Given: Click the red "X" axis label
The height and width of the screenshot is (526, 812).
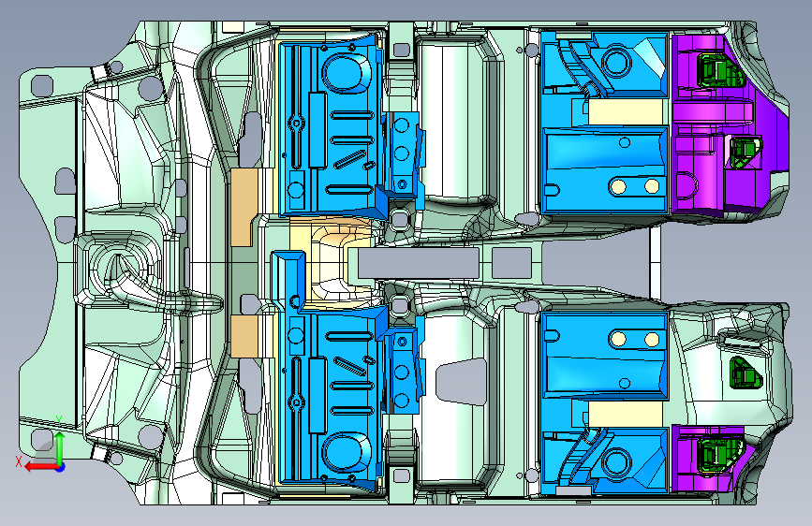Looking at the screenshot, I should pyautogui.click(x=18, y=461).
